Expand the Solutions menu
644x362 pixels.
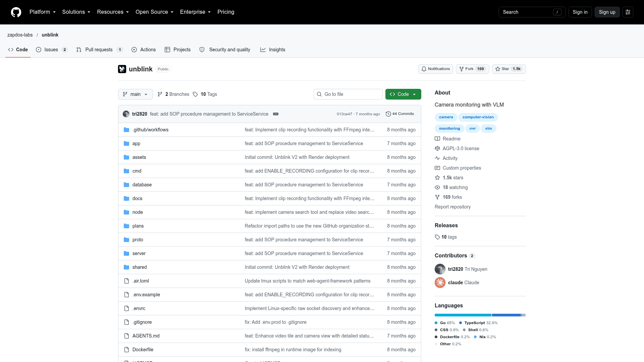[x=76, y=12]
